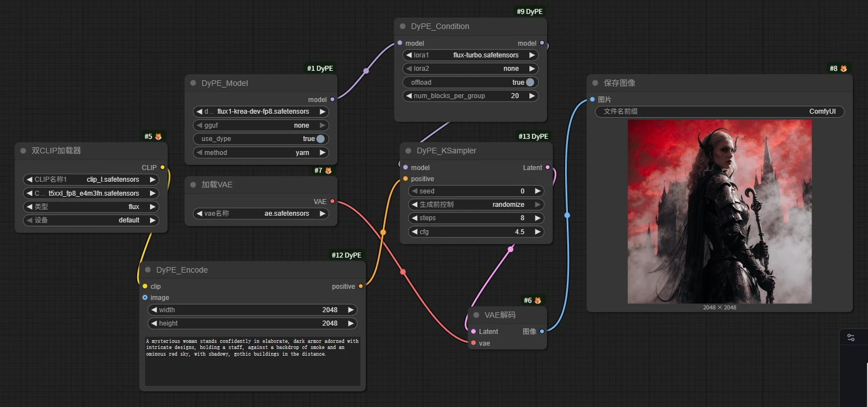Increase the seed value with right arrow
868x407 pixels.
[x=538, y=191]
